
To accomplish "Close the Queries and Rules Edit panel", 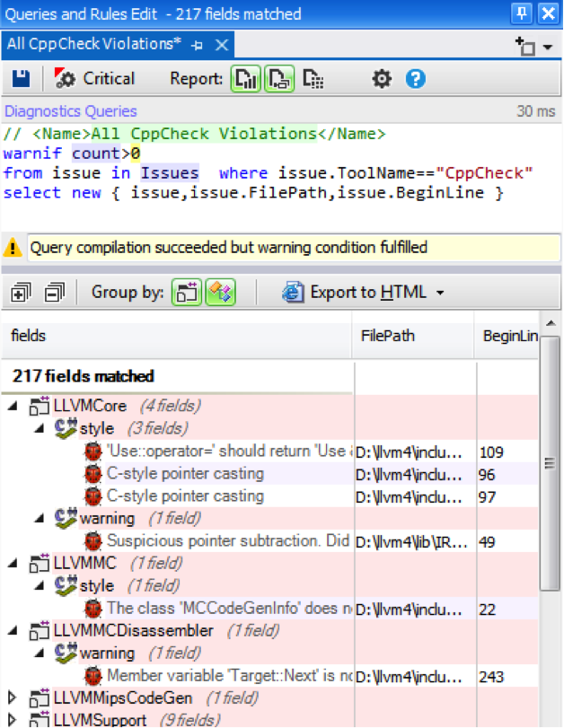I will pos(548,13).
